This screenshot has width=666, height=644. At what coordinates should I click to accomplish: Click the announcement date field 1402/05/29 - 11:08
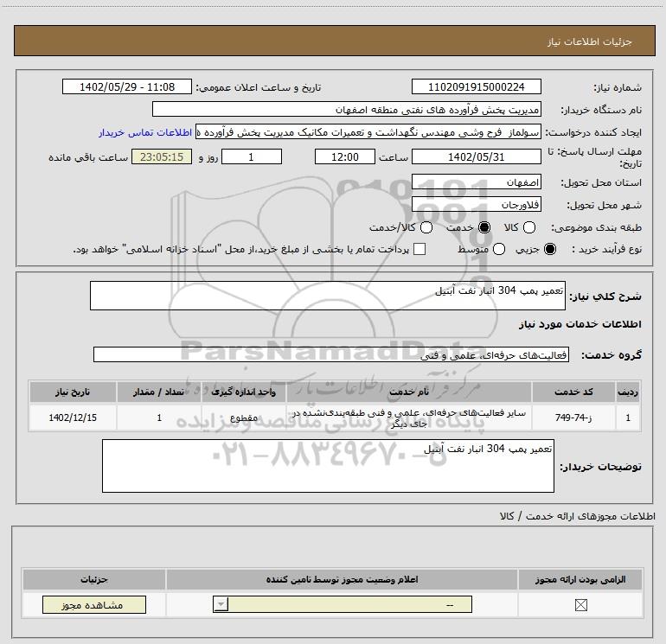[127, 86]
